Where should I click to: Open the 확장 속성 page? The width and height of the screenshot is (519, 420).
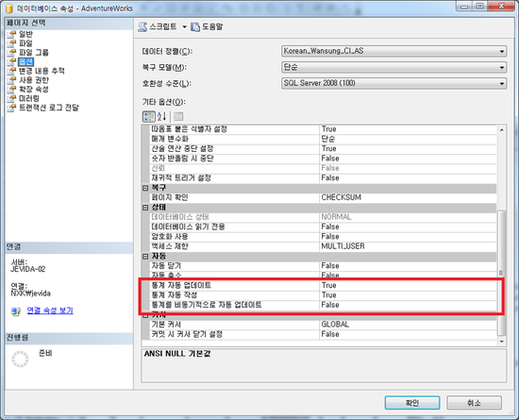(x=34, y=89)
